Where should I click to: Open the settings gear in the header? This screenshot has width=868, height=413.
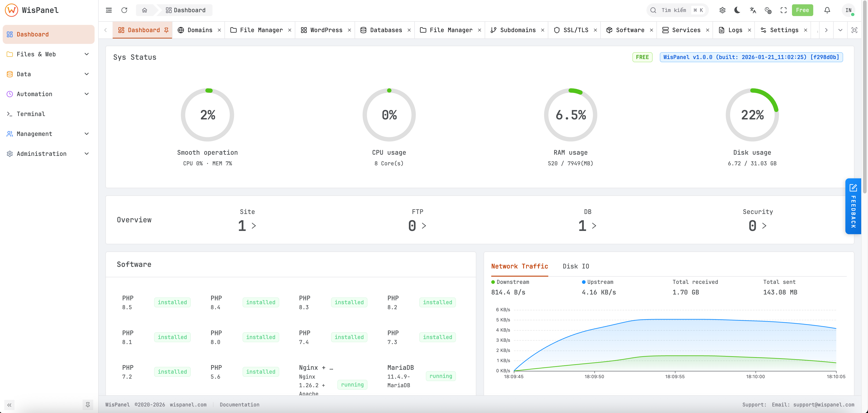click(x=722, y=10)
